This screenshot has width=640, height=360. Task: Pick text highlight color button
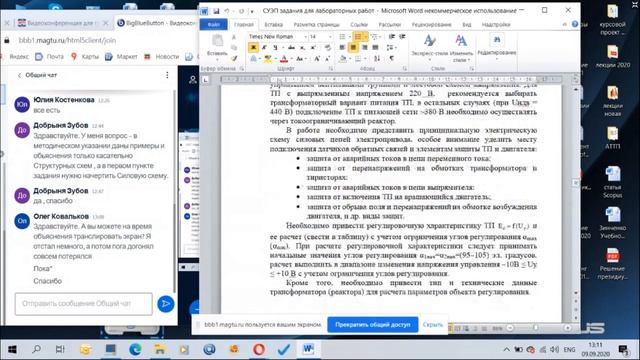267,59
